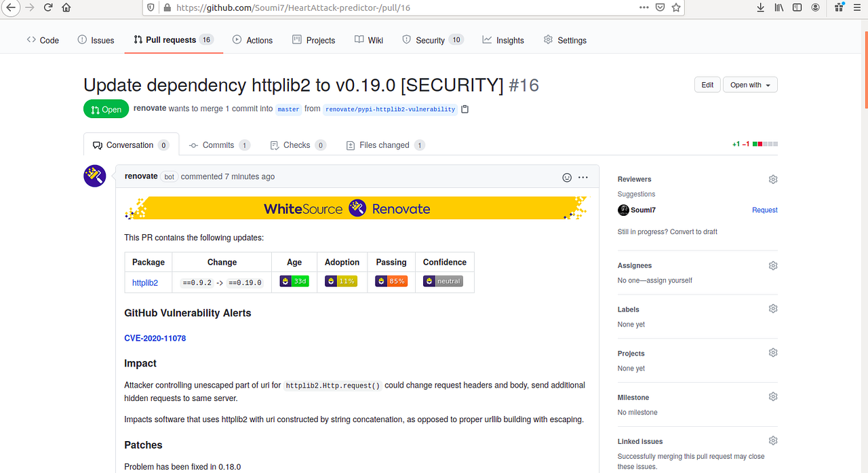Open the comment options kebab menu
Viewport: 868px width, 473px height.
pyautogui.click(x=583, y=177)
